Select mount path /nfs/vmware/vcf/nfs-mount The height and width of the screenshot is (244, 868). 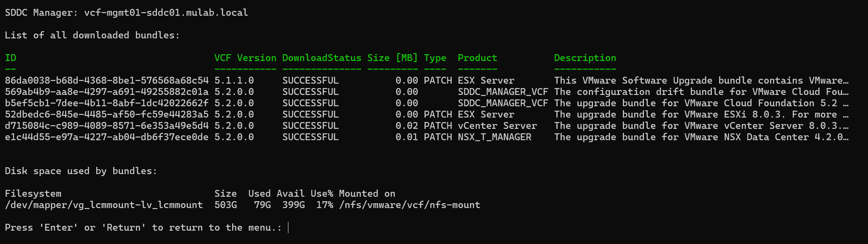point(410,205)
